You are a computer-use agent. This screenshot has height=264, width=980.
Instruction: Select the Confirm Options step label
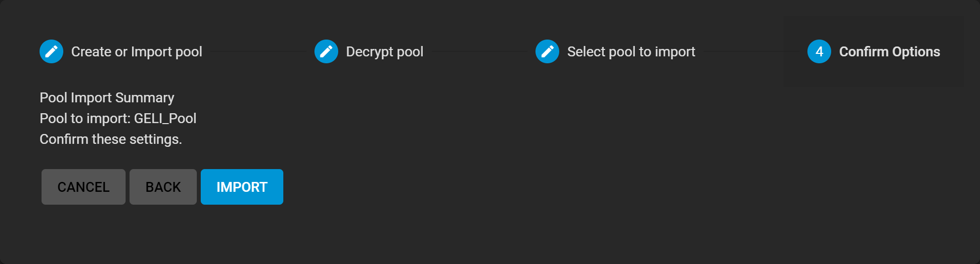pyautogui.click(x=890, y=52)
